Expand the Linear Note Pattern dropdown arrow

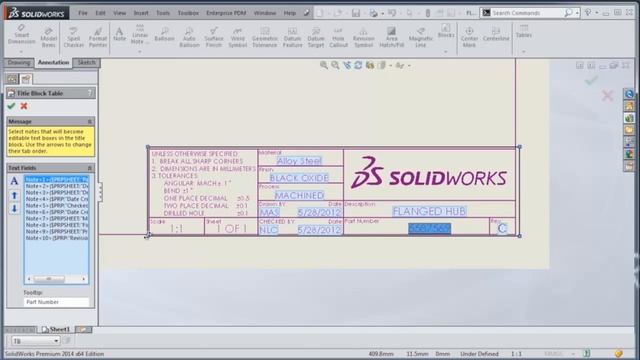point(140,52)
